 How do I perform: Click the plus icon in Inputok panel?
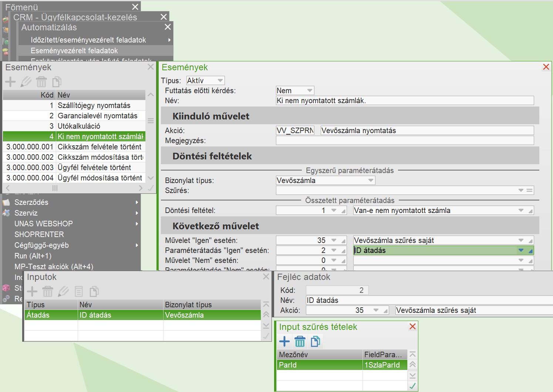tap(32, 291)
